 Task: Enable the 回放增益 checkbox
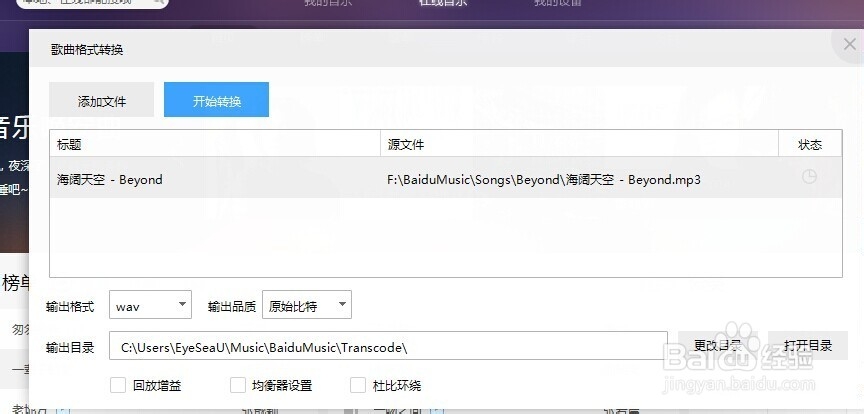click(118, 385)
